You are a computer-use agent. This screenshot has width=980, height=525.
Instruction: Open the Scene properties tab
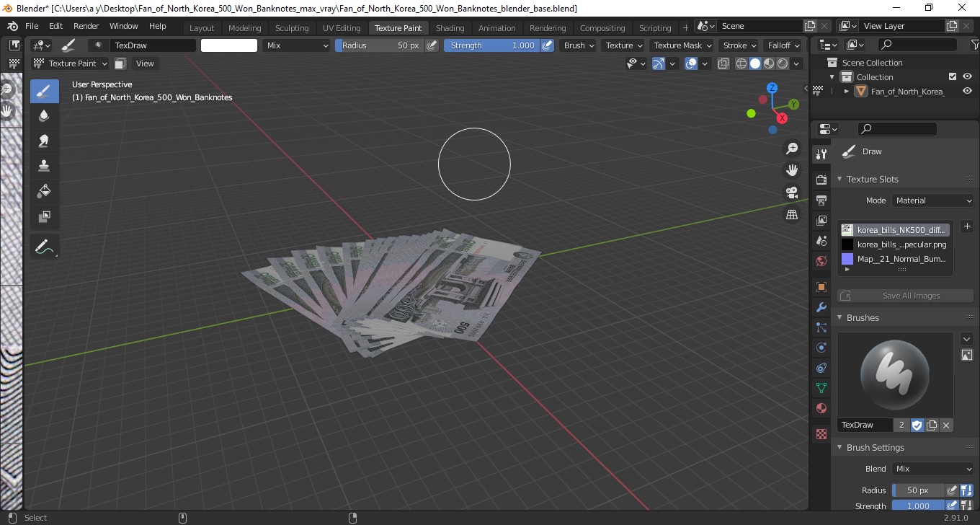821,240
